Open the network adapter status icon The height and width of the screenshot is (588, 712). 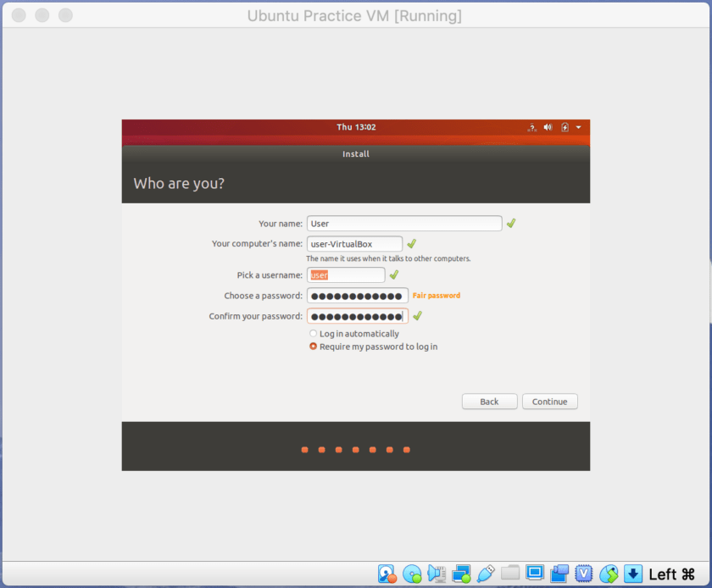pos(461,574)
